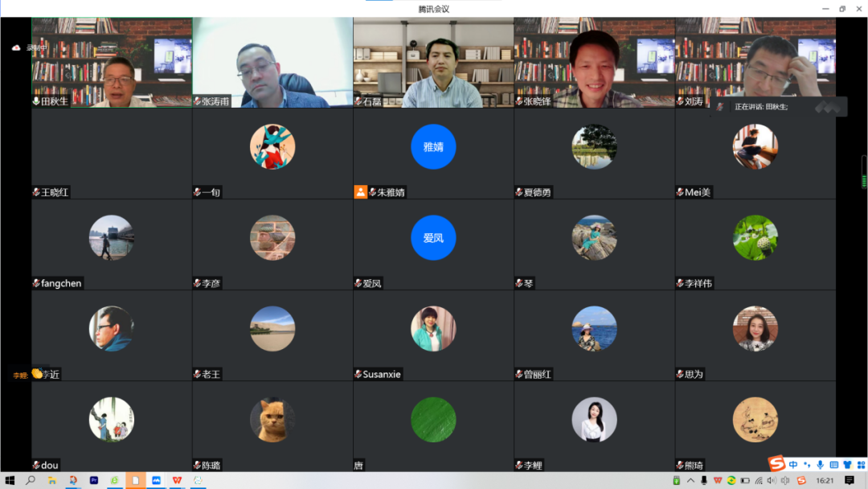Click the cloud recording indicator icon
The width and height of the screenshot is (868, 489).
point(15,47)
